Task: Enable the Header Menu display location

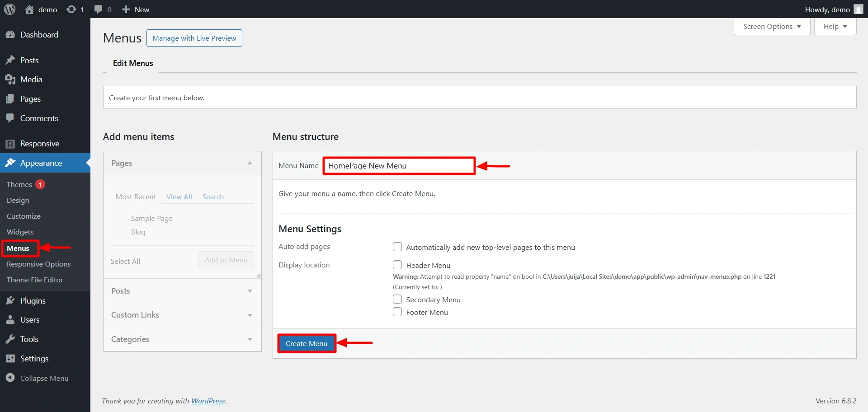Action: tap(397, 265)
